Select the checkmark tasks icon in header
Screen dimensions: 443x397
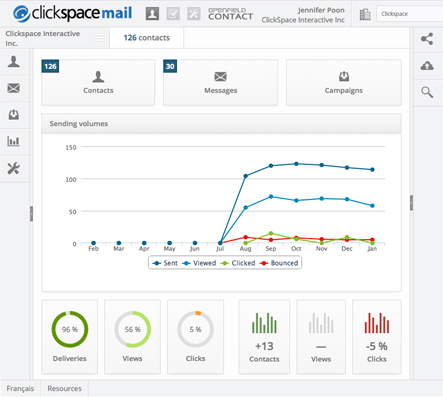tap(173, 14)
